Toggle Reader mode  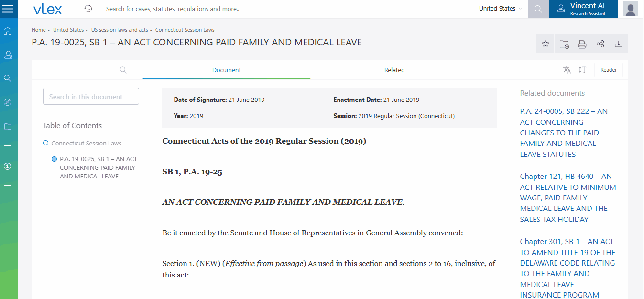coord(608,70)
